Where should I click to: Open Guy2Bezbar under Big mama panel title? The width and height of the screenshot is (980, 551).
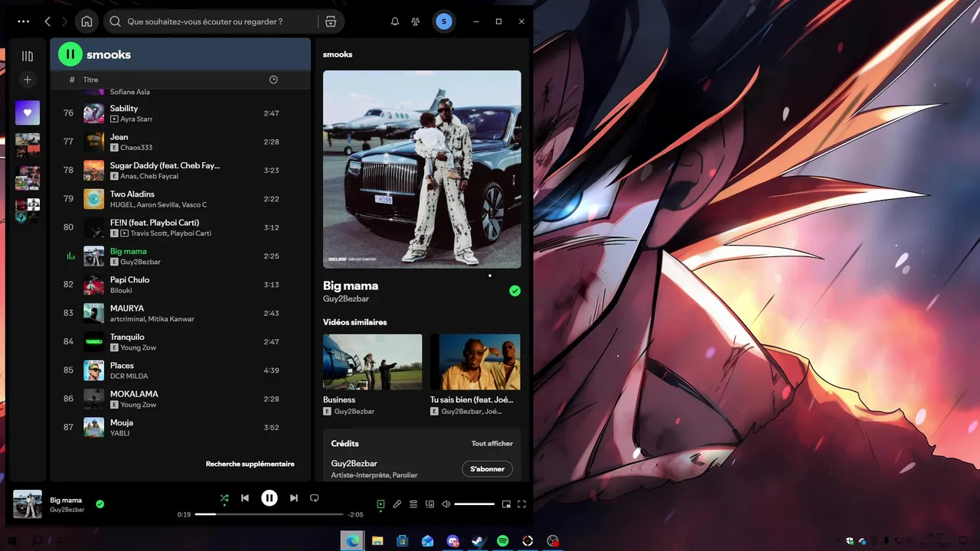(x=346, y=299)
